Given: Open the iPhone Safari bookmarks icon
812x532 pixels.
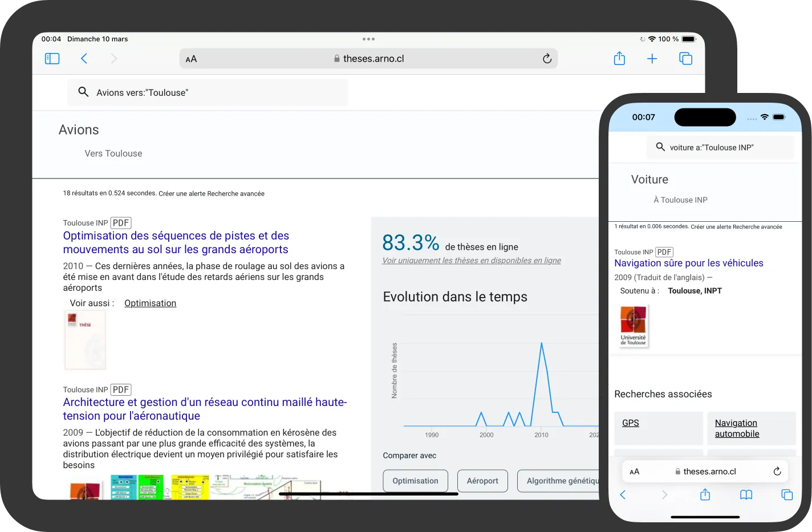Looking at the screenshot, I should point(746,495).
